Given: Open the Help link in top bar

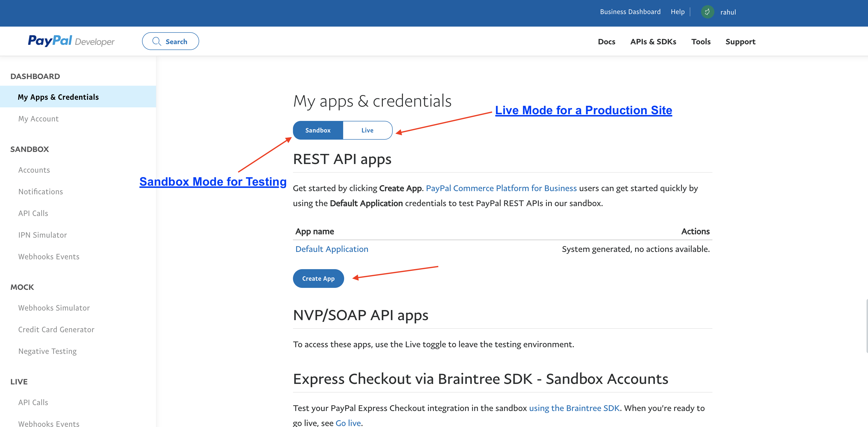Looking at the screenshot, I should tap(678, 12).
